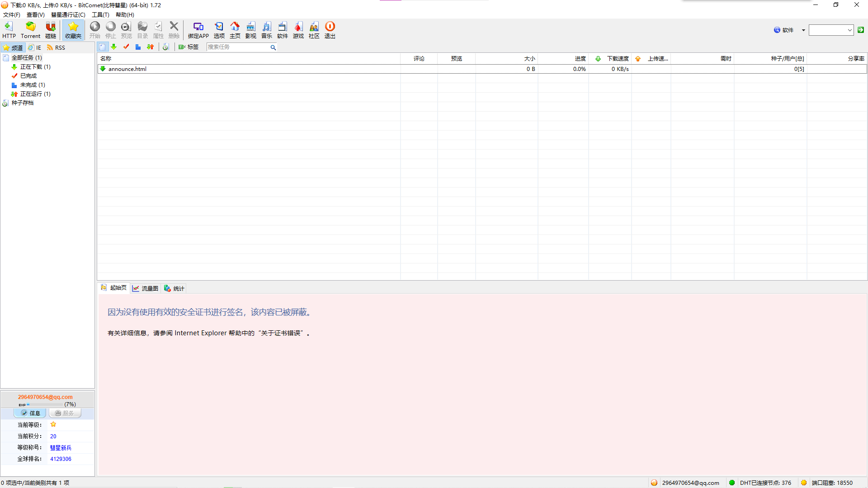Click the 彗星新兵 level title link

[x=61, y=448]
